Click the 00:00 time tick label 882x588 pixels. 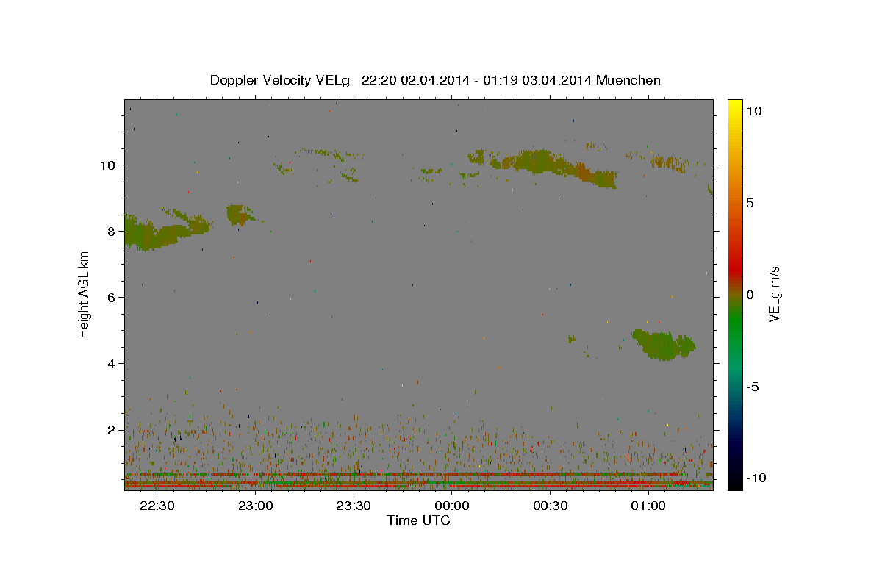(x=452, y=506)
